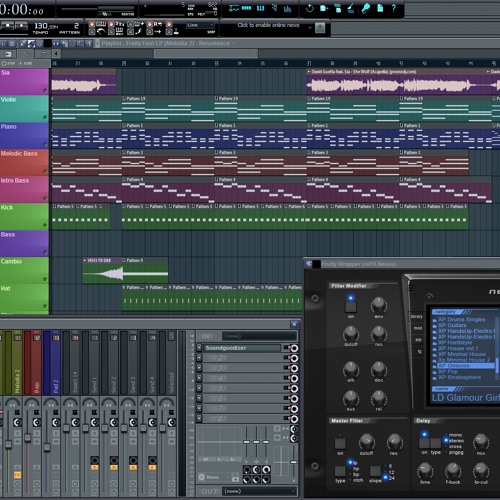Select the XP Guitars category in Nexus
This screenshot has width=500, height=500.
tap(452, 325)
